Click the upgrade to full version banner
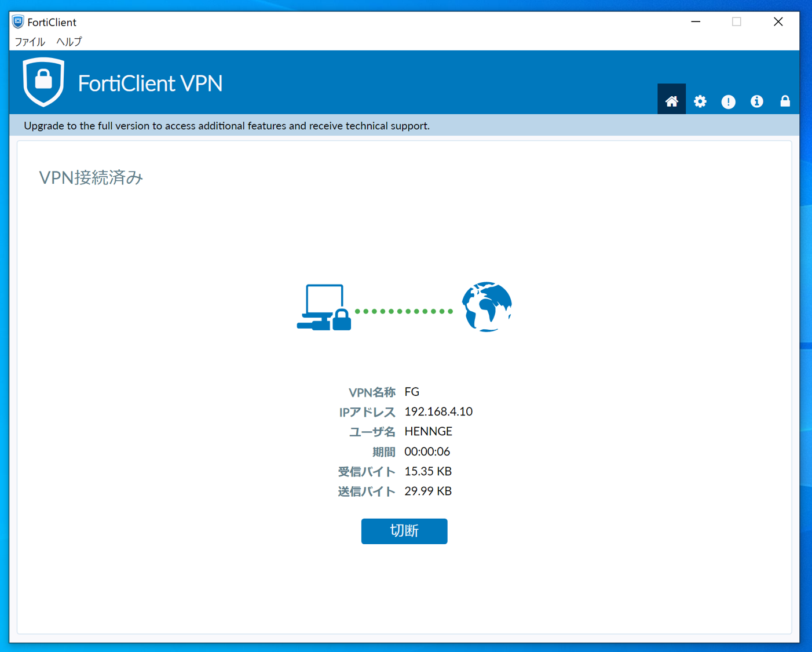The width and height of the screenshot is (812, 652). 226,126
